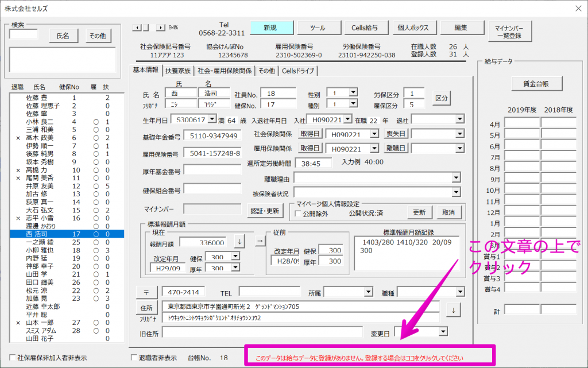Click the right zoom spinner arrow
588x368 pixels.
[161, 28]
